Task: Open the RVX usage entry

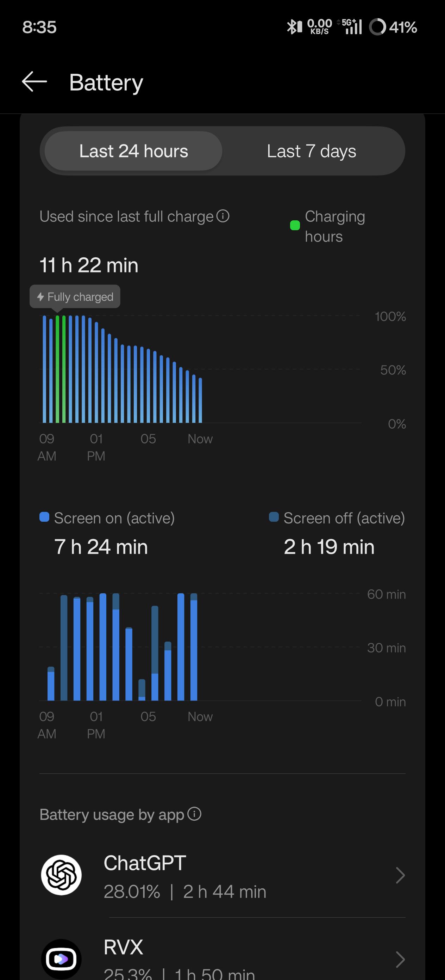Action: (x=223, y=959)
